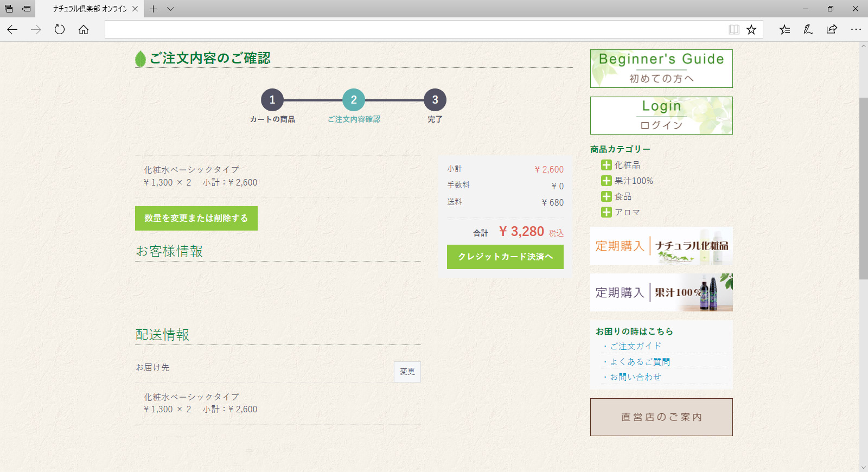Viewport: 868px width, 472px height.
Task: Open the web notes pen icon
Action: tap(808, 29)
